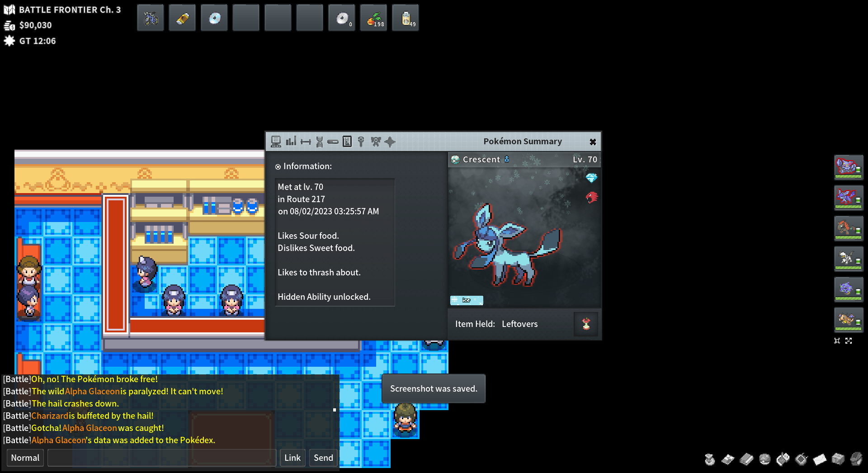
Task: Open the backpack bag icon
Action: tap(856, 459)
